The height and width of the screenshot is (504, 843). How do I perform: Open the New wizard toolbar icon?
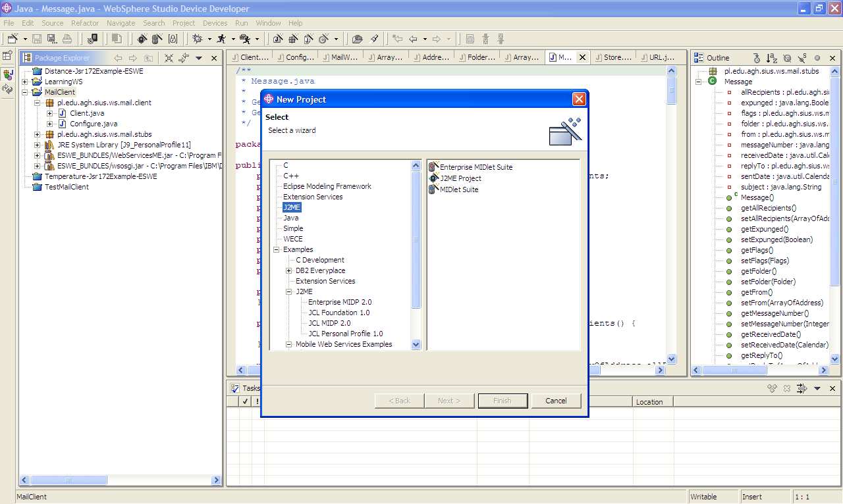[x=13, y=39]
